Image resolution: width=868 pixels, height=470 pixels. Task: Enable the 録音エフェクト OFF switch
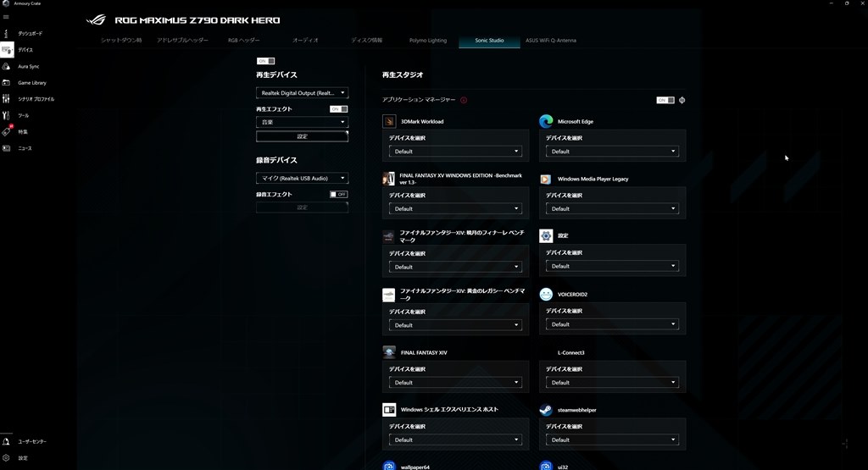pos(339,194)
